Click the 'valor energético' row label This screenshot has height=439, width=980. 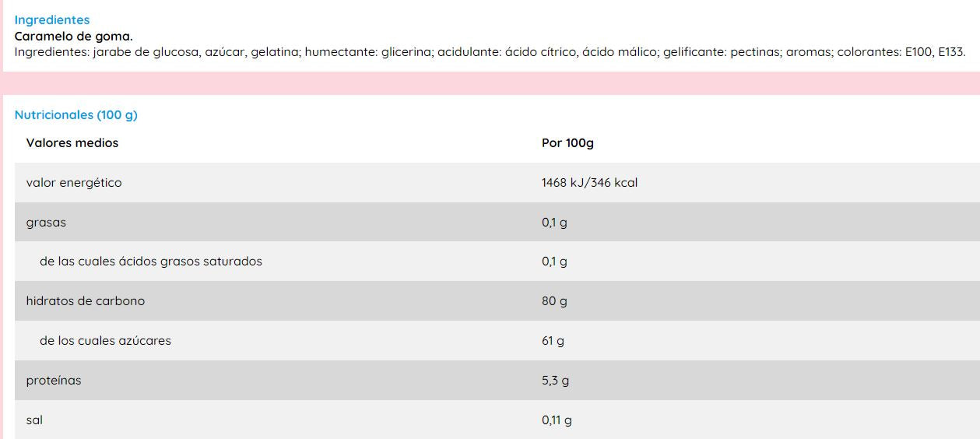(x=74, y=183)
